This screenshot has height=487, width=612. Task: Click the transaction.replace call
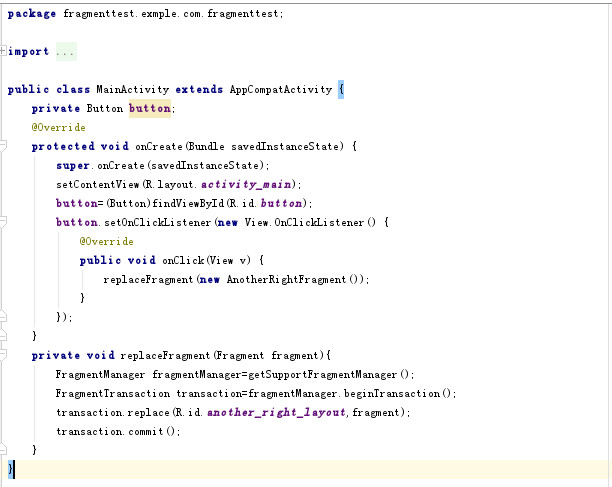click(113, 412)
